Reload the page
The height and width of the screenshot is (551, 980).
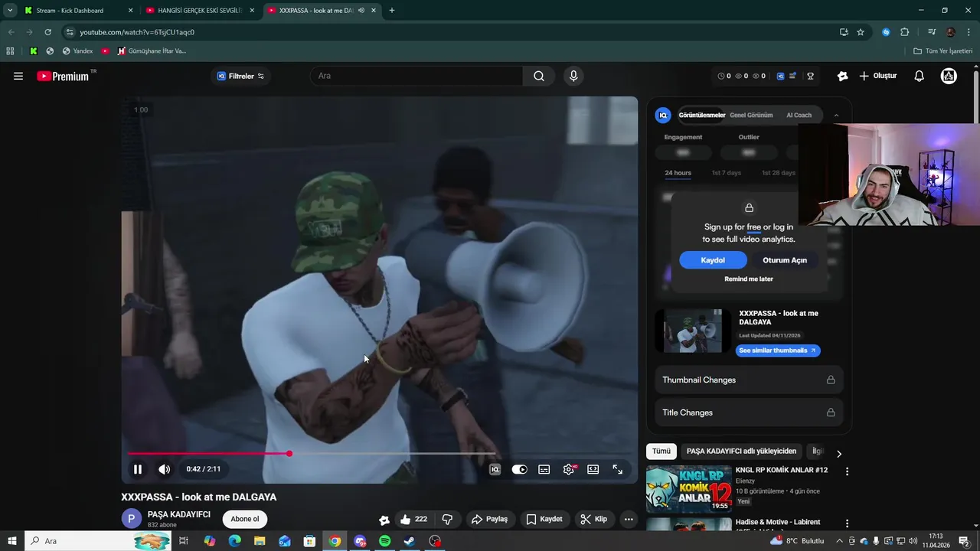pos(47,32)
